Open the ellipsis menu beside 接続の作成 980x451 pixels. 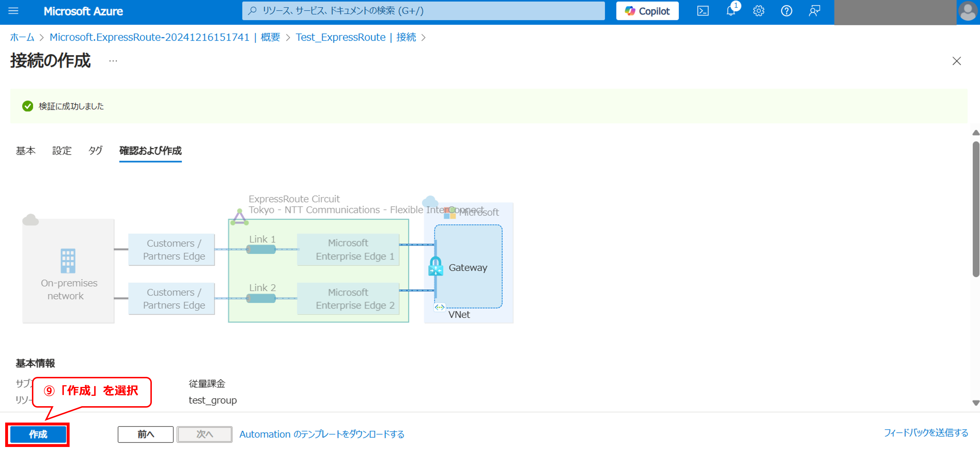113,61
